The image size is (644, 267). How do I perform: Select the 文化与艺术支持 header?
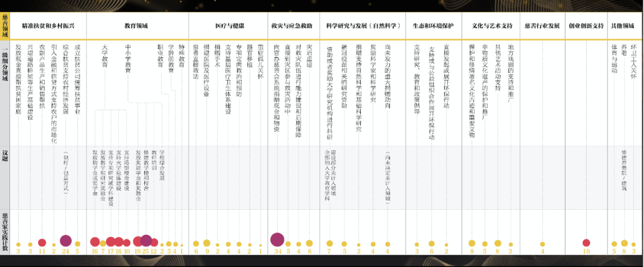[492, 26]
